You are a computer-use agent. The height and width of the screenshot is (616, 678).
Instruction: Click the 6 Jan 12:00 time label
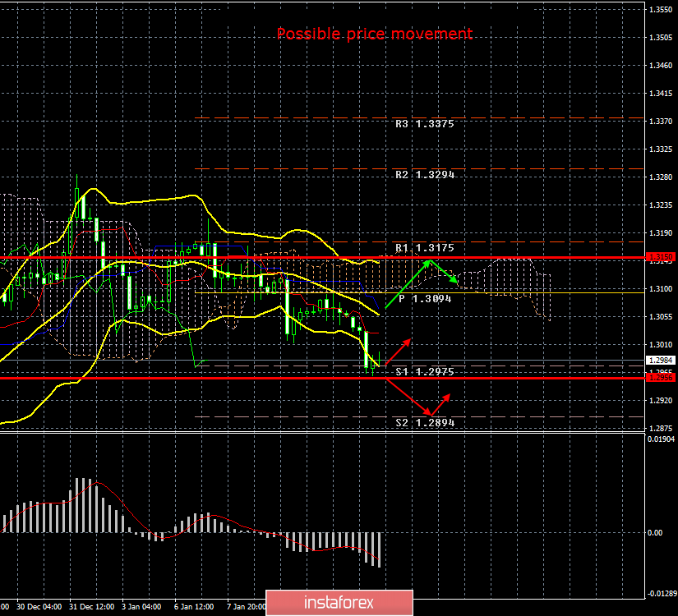(x=194, y=606)
